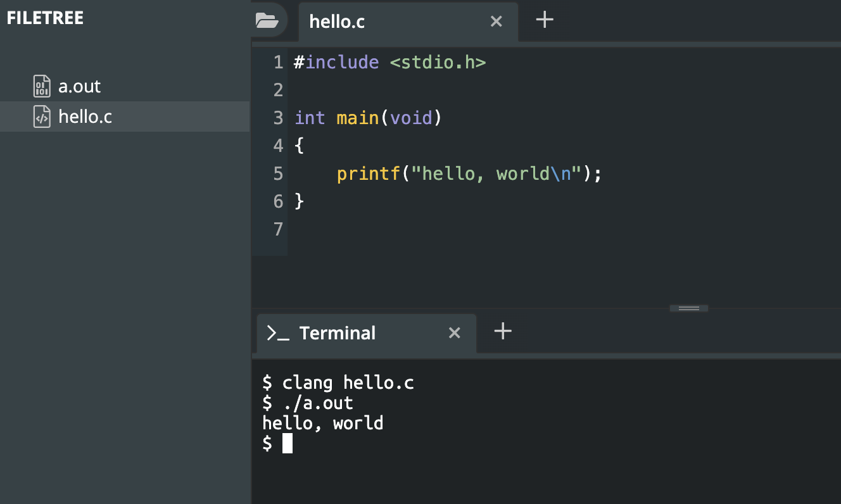The image size is (841, 504).
Task: Focus the terminal prompt cursor
Action: coord(288,444)
